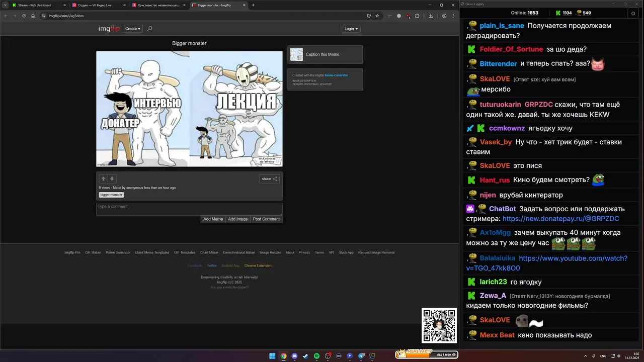Open the tab search dropdown arrow
Viewport: 644px width, 362px height.
pyautogui.click(x=6, y=5)
